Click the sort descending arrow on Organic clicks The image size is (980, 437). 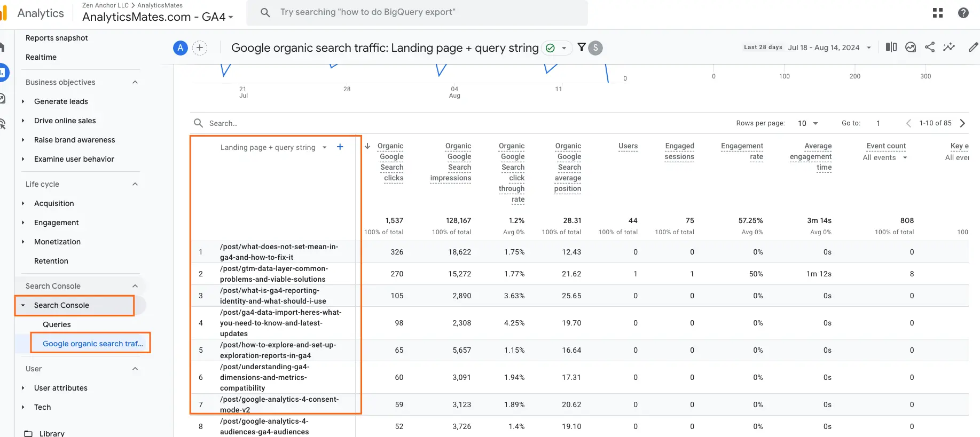tap(367, 146)
